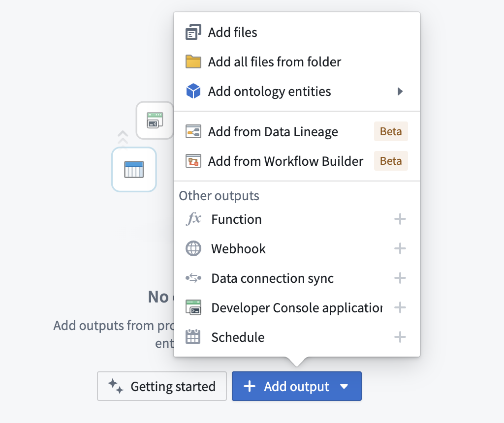Image resolution: width=504 pixels, height=423 pixels.
Task: Click the Schedule calendar icon
Action: [193, 336]
